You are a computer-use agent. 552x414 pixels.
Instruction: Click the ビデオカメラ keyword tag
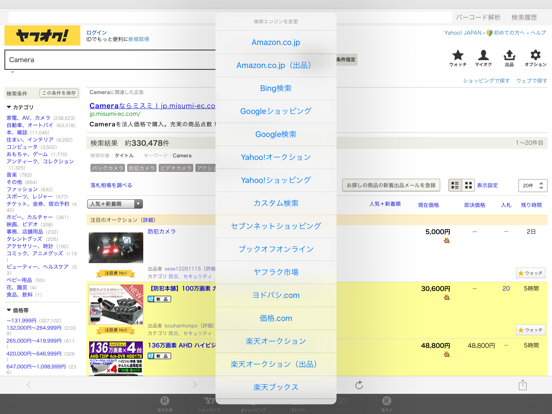pyautogui.click(x=176, y=168)
